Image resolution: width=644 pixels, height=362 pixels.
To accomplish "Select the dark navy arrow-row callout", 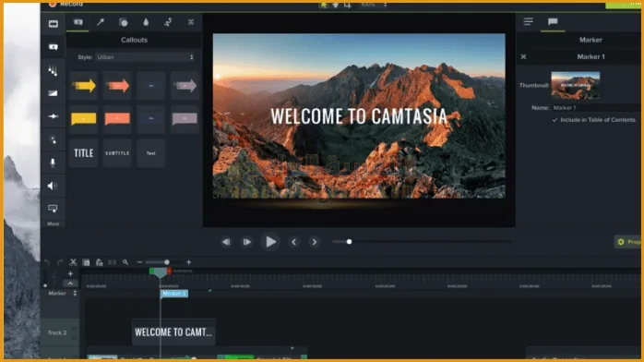I will tap(151, 86).
